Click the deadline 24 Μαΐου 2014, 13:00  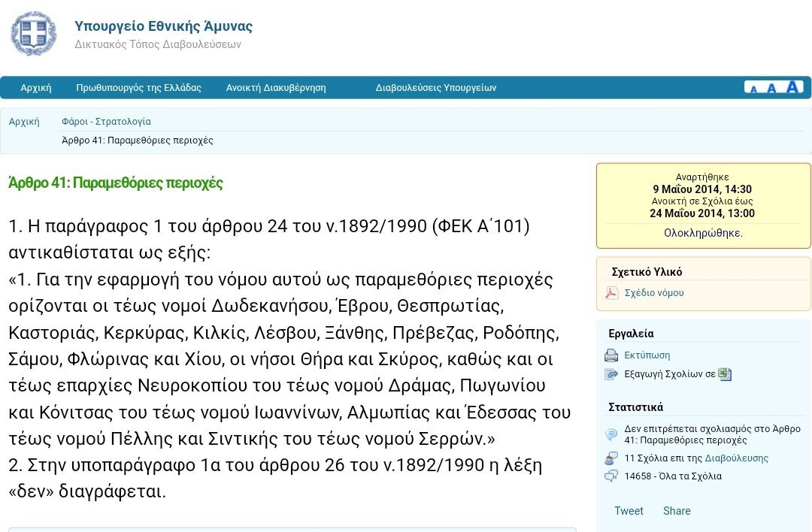pos(702,213)
